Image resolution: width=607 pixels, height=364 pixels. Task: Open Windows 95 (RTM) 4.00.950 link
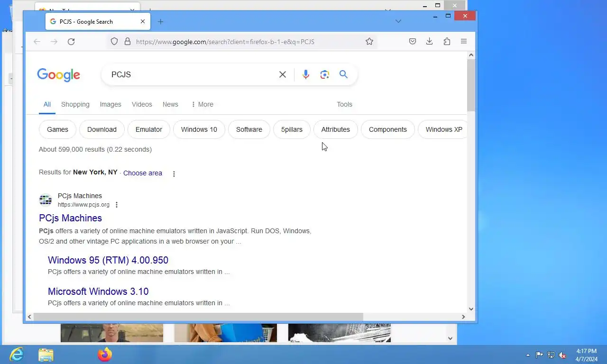pyautogui.click(x=108, y=260)
